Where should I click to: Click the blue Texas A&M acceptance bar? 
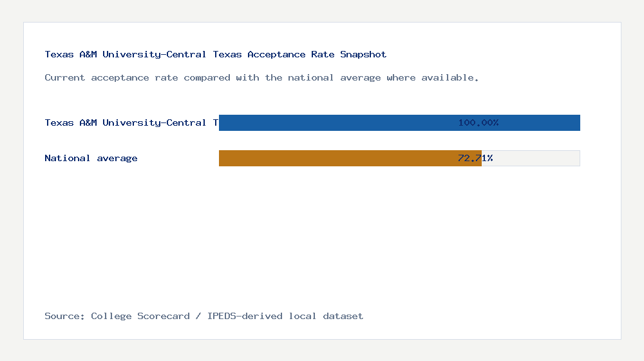(x=335, y=122)
